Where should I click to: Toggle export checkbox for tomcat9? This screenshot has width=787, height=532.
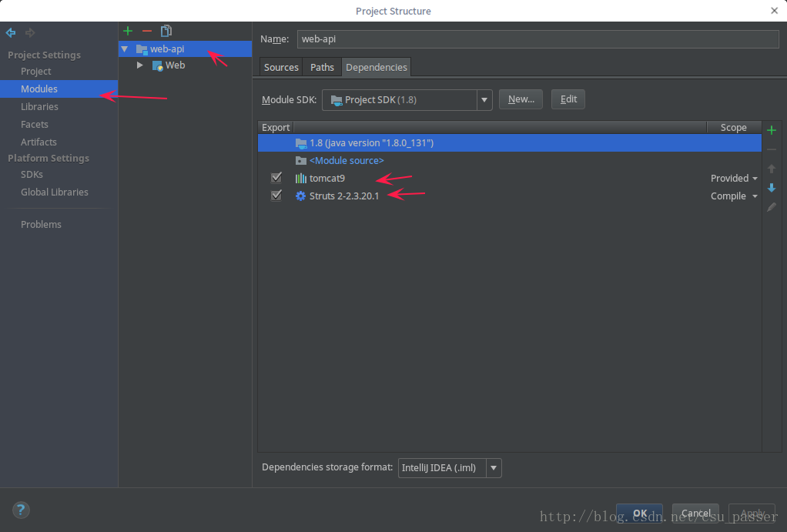(x=276, y=178)
